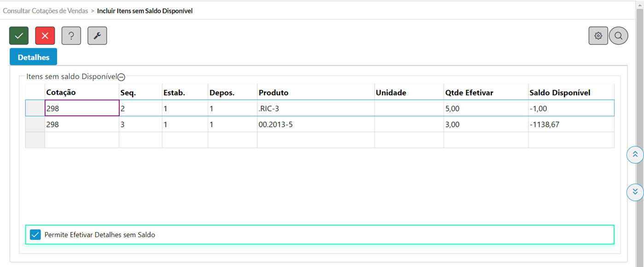Select product cell .RIC-3
Screen dimensions: 644x267
(x=316, y=108)
